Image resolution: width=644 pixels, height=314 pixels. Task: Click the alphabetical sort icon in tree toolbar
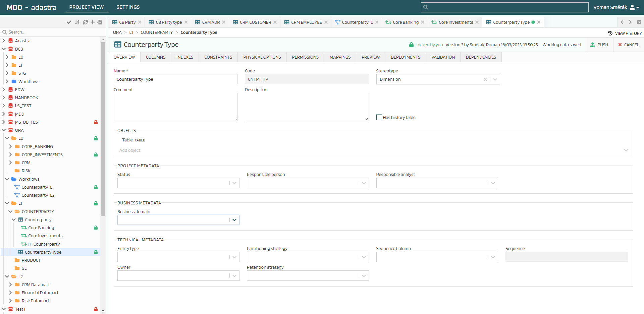coord(77,22)
